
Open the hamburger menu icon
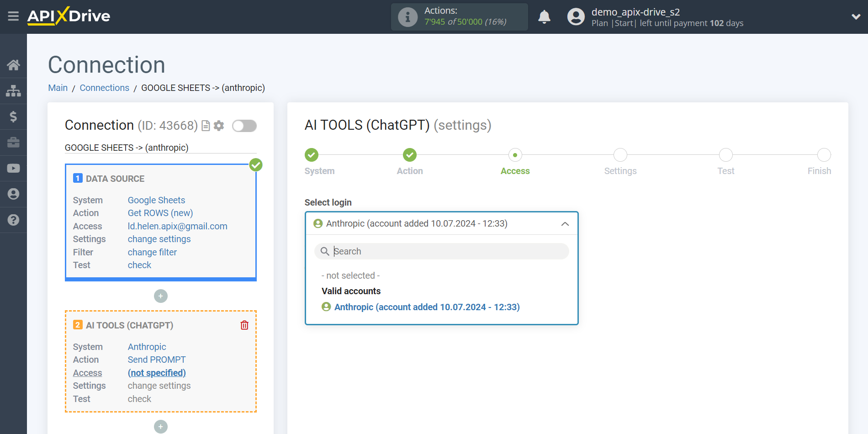point(13,16)
